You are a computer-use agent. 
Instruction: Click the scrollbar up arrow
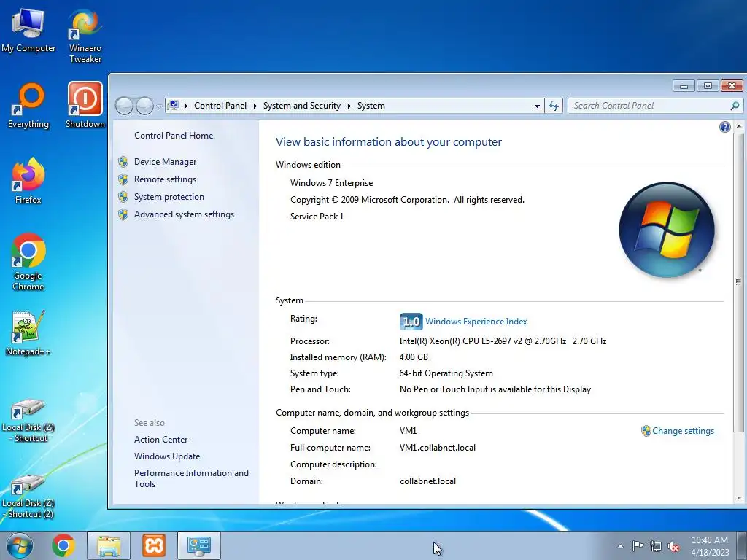(x=738, y=127)
